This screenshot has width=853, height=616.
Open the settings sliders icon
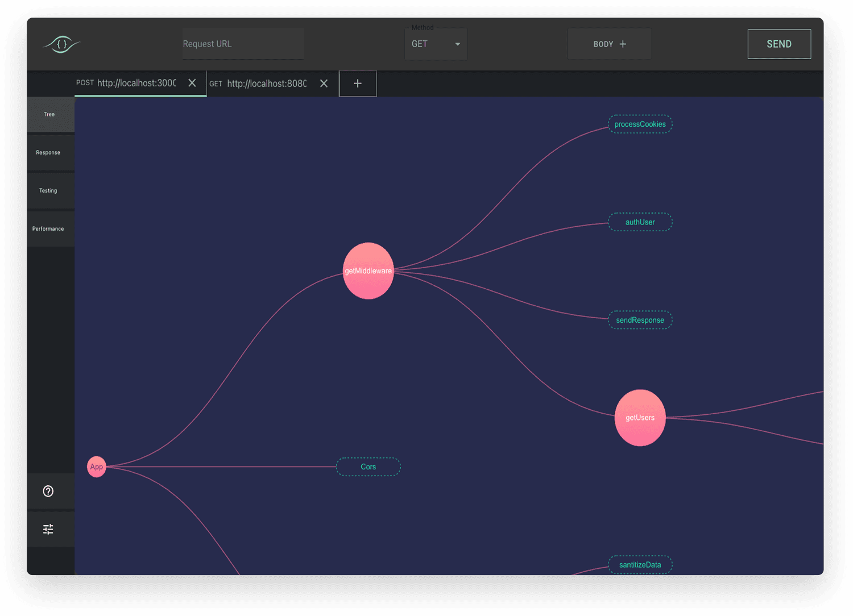[x=48, y=529]
